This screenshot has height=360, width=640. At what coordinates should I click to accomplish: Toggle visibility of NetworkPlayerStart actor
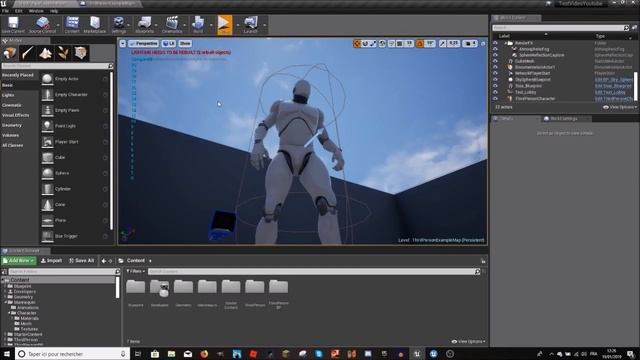pos(495,73)
